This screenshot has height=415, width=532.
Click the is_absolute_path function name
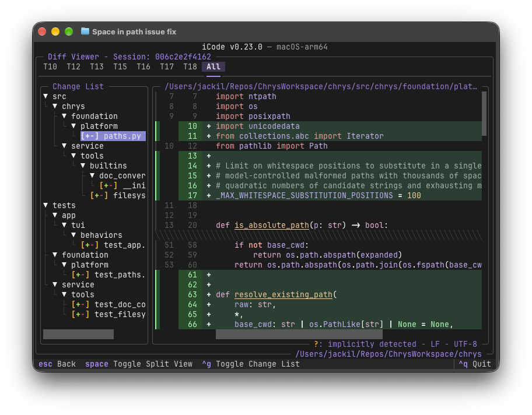(x=272, y=225)
